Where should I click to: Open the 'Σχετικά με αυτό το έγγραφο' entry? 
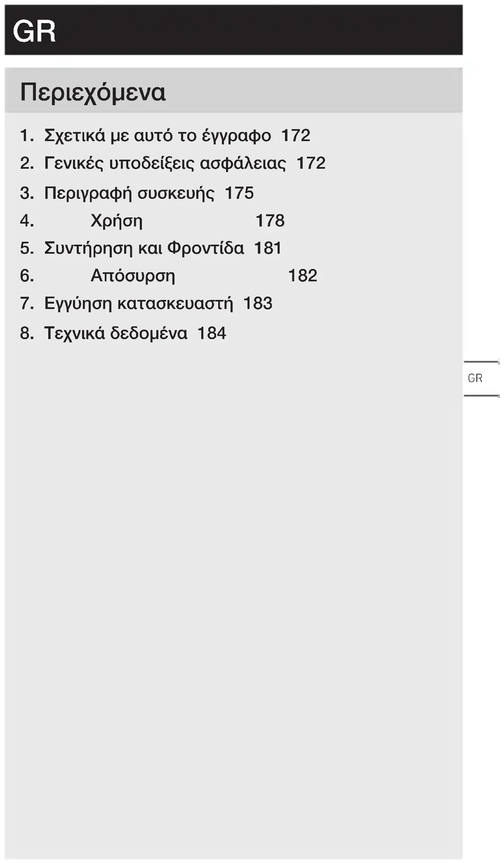point(158,136)
